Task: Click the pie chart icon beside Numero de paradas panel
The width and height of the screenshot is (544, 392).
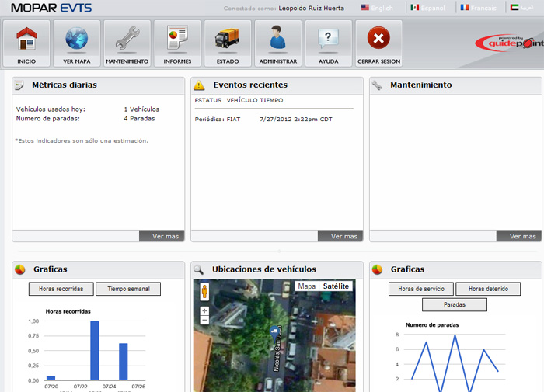Action: click(377, 269)
